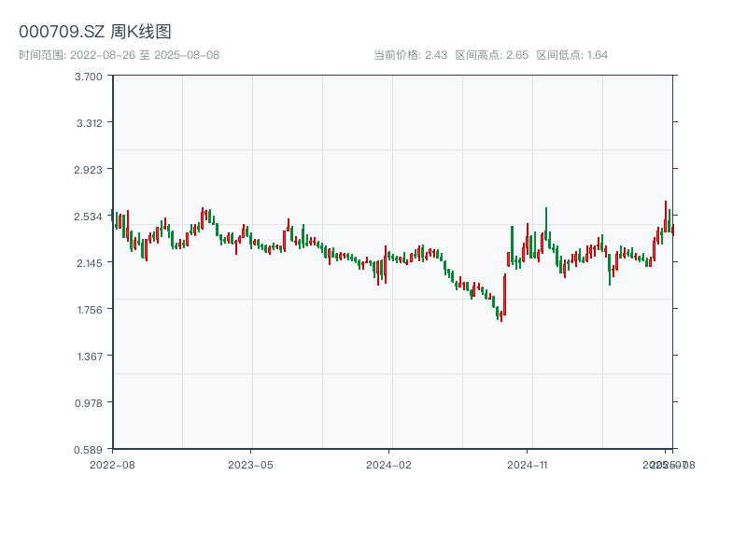Select the 2.145 price level label
The image size is (747, 560).
89,262
